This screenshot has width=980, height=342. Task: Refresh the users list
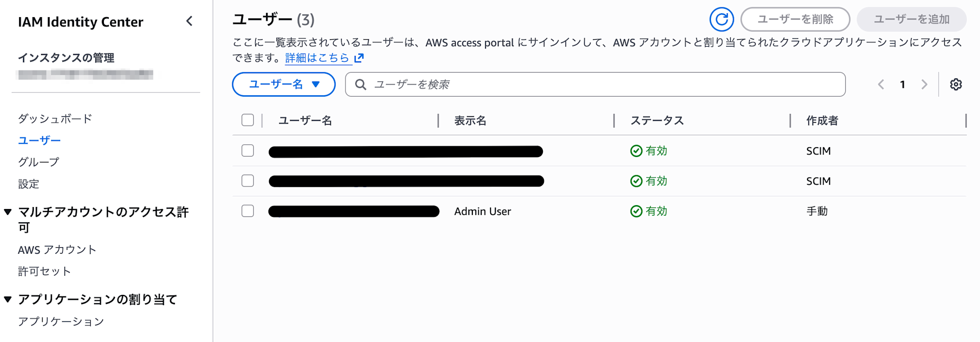pyautogui.click(x=721, y=20)
